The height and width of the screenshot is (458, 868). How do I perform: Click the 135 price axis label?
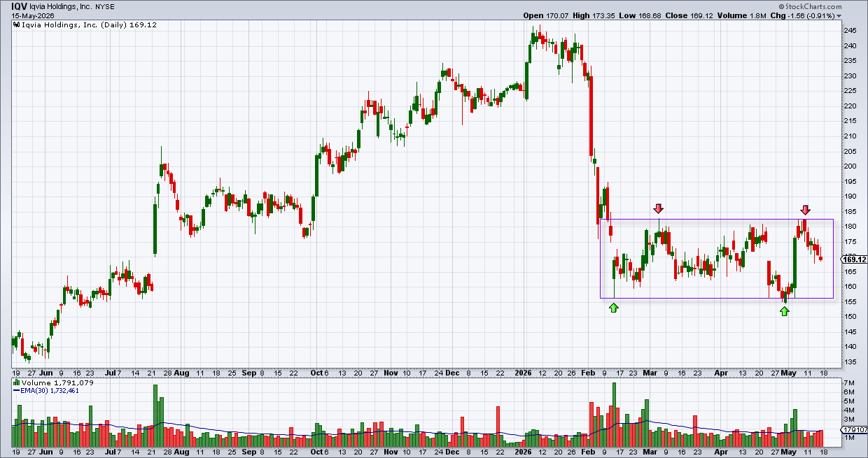click(848, 362)
